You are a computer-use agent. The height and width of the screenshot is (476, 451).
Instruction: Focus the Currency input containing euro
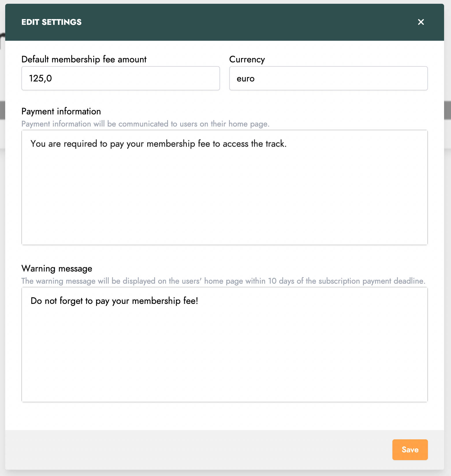click(328, 78)
